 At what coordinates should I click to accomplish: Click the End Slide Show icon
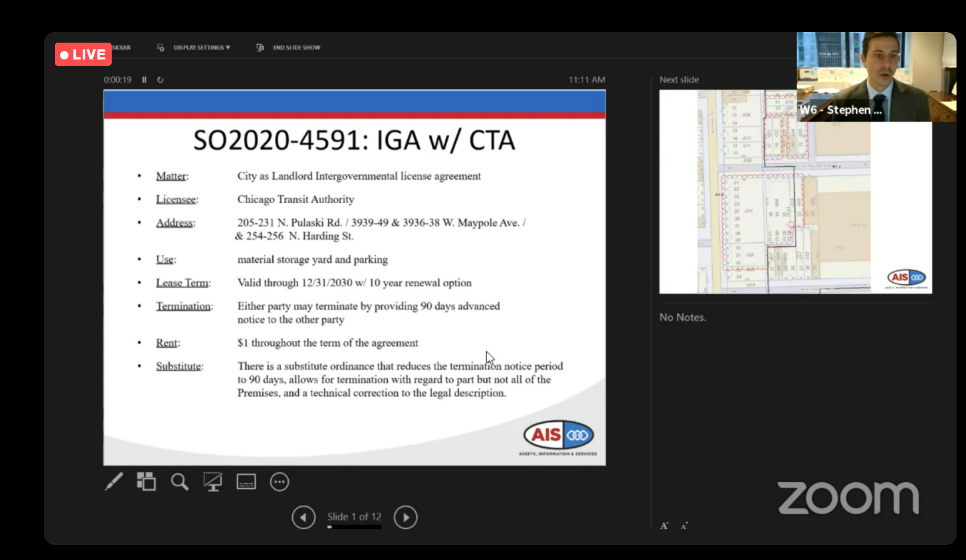click(260, 47)
